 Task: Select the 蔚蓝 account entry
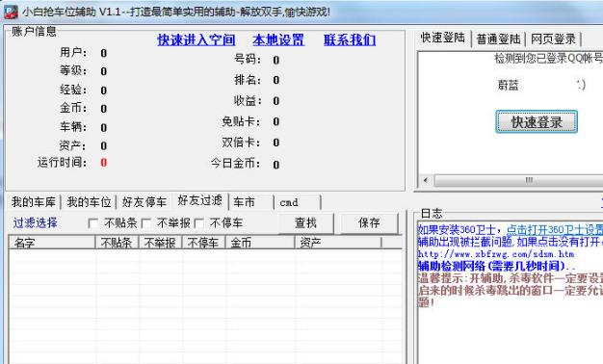(508, 85)
